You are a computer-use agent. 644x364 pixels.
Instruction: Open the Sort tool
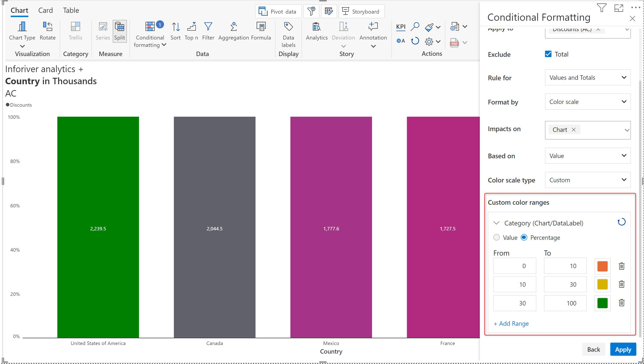176,27
